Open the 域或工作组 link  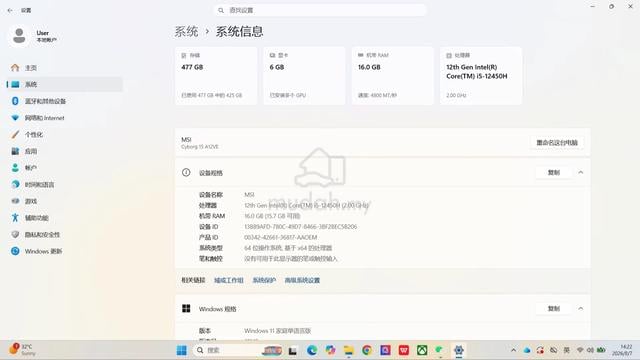click(229, 280)
